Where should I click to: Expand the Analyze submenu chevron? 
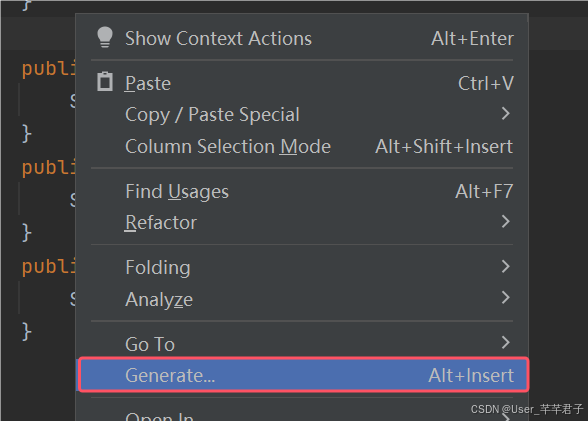(x=506, y=298)
